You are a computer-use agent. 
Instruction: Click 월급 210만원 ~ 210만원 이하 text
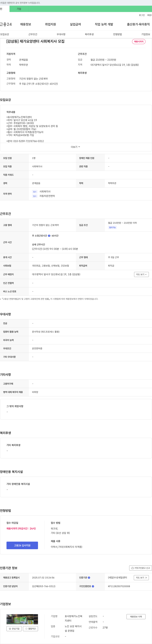(122, 223)
